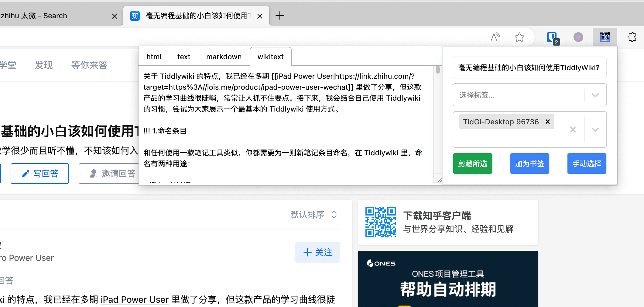Click the tiddler title input field
The width and height of the screenshot is (644, 307).
tap(529, 67)
